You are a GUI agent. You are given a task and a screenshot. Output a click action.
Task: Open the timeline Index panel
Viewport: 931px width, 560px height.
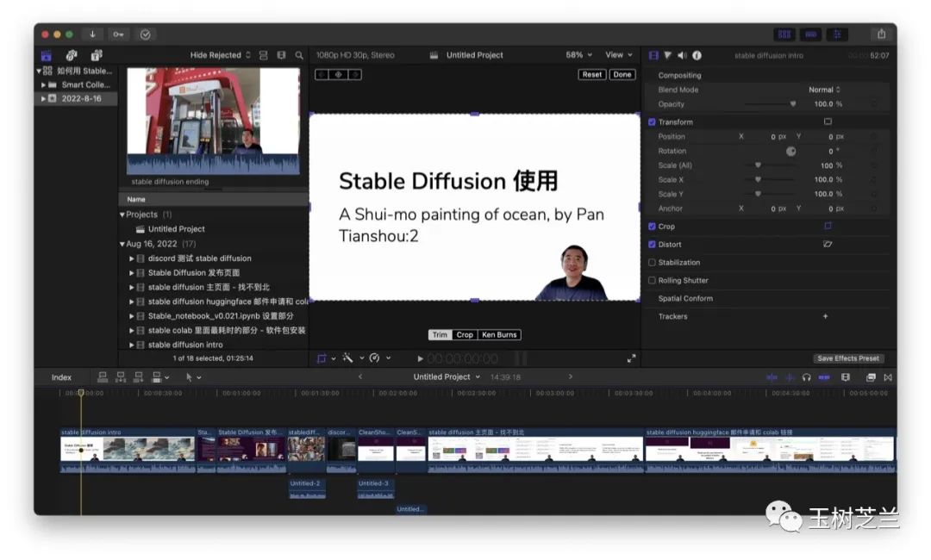click(61, 377)
